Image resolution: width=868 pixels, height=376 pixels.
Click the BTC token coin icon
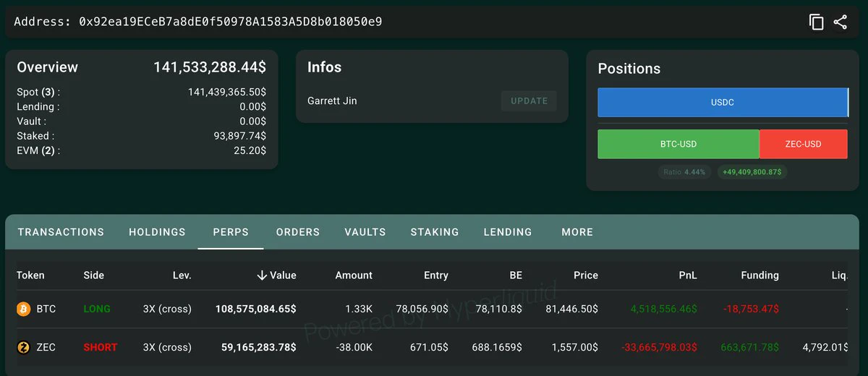coord(24,309)
